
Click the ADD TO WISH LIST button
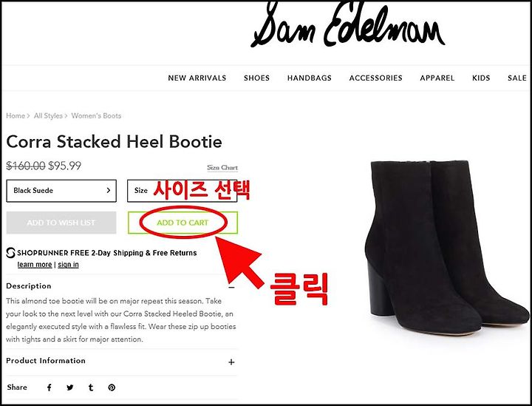tap(61, 223)
